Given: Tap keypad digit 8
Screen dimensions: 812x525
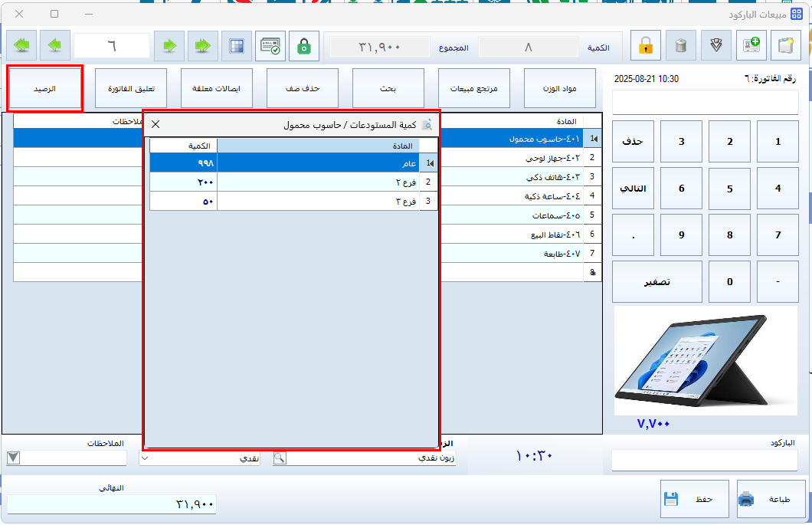Looking at the screenshot, I should [730, 235].
